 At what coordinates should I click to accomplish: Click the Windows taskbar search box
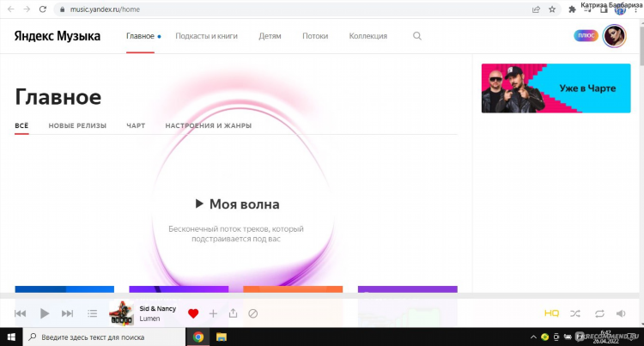pos(104,337)
